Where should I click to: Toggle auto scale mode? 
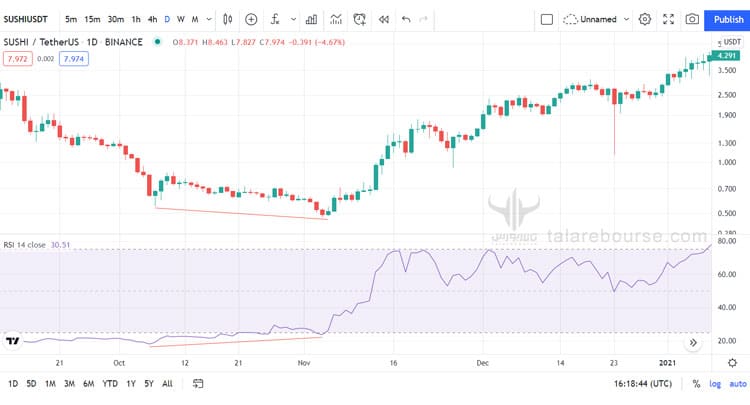(738, 383)
